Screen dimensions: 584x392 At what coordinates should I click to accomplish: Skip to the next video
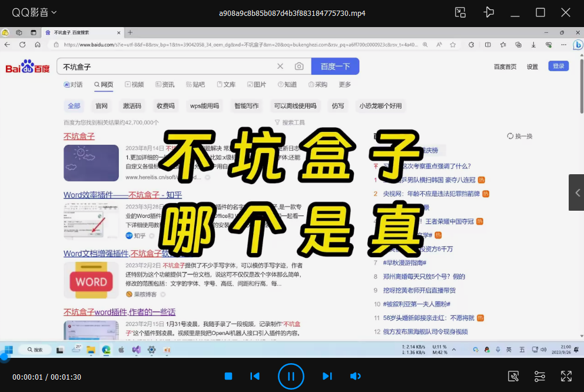point(327,376)
